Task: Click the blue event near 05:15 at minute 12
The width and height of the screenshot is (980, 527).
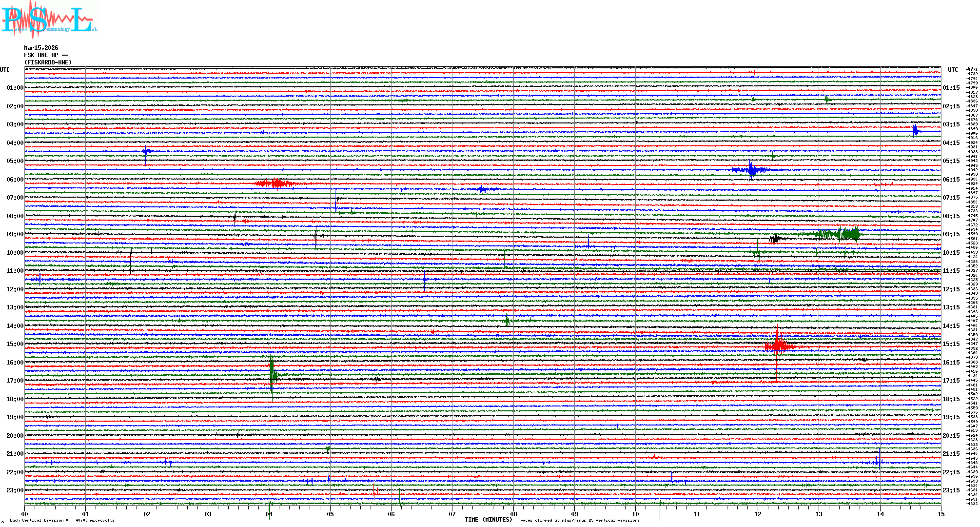Action: 752,170
